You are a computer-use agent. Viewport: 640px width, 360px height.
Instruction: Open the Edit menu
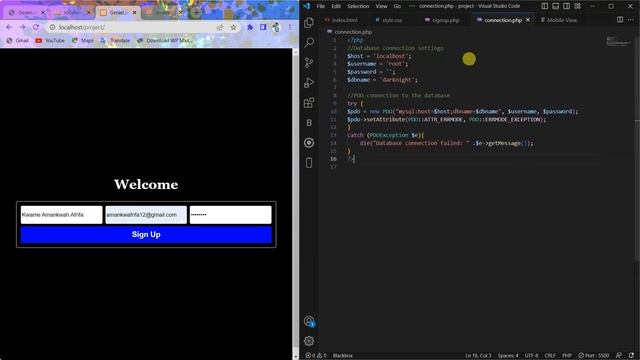pos(336,6)
